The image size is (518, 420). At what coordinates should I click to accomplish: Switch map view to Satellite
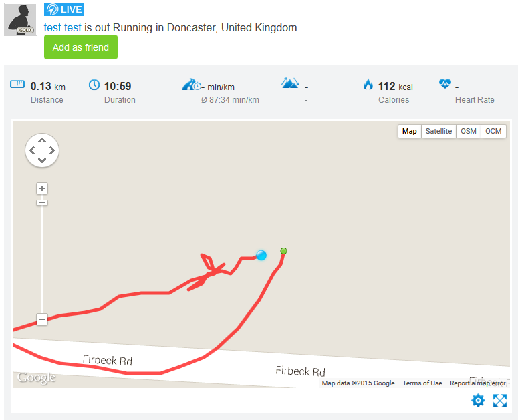(x=438, y=131)
